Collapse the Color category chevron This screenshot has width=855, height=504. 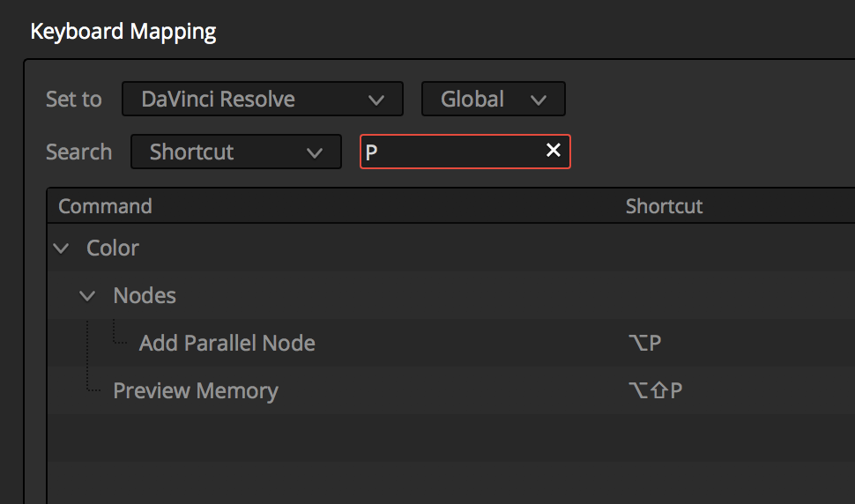click(61, 249)
